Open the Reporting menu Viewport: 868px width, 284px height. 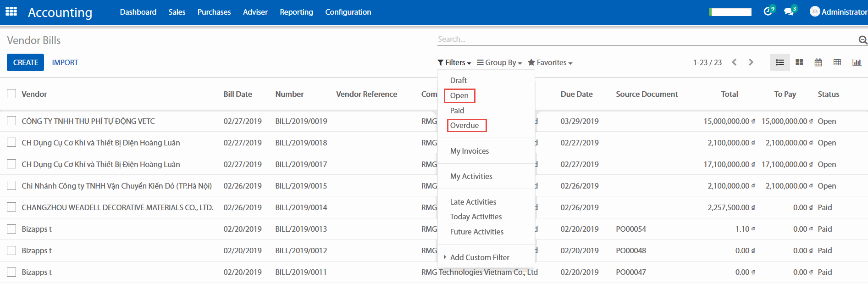[x=296, y=12]
